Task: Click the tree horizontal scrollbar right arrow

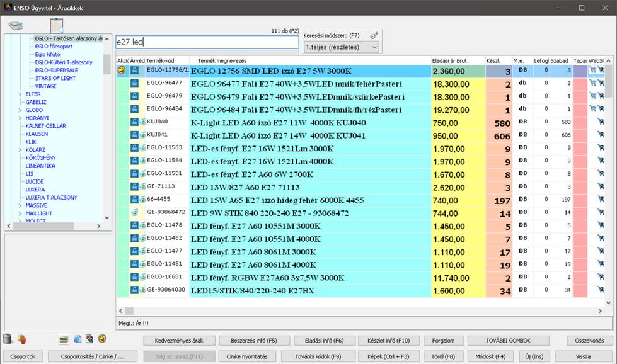Action: point(99,226)
